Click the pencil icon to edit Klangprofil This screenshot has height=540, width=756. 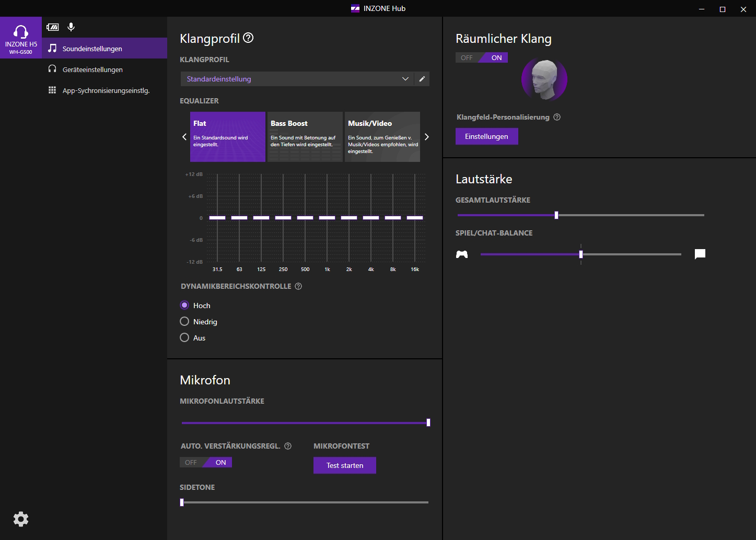[x=422, y=79]
